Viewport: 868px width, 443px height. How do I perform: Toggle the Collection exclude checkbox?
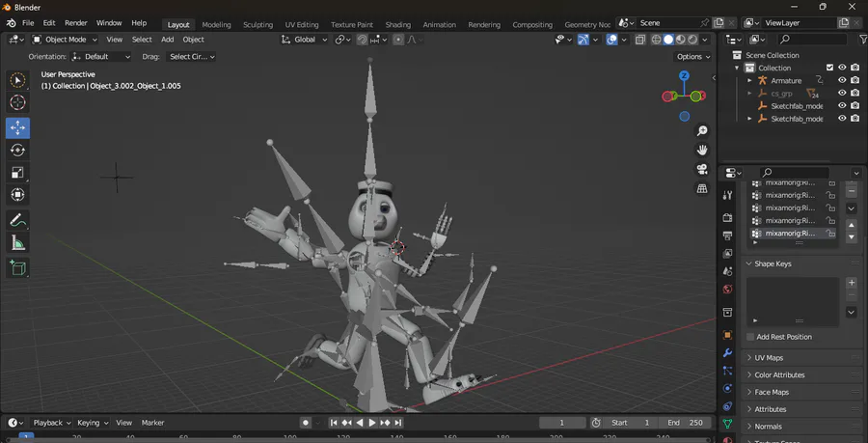click(x=829, y=68)
